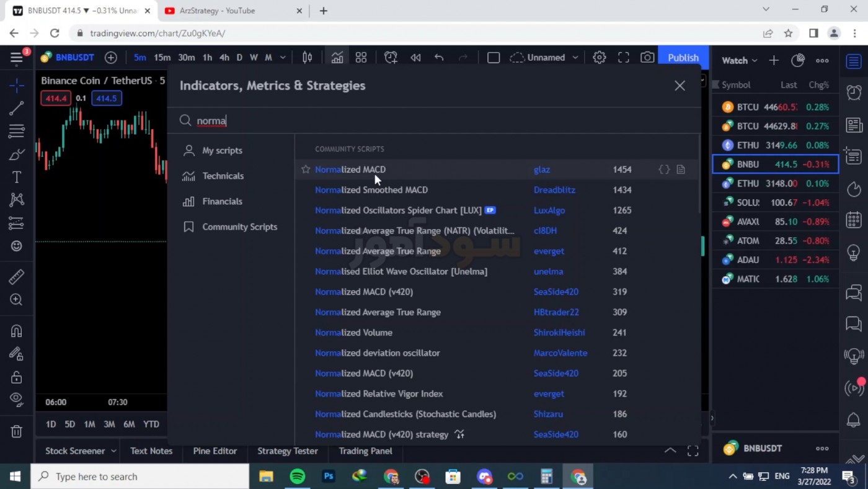This screenshot has height=489, width=868.
Task: Add symbol to compare plus icon
Action: tap(110, 58)
